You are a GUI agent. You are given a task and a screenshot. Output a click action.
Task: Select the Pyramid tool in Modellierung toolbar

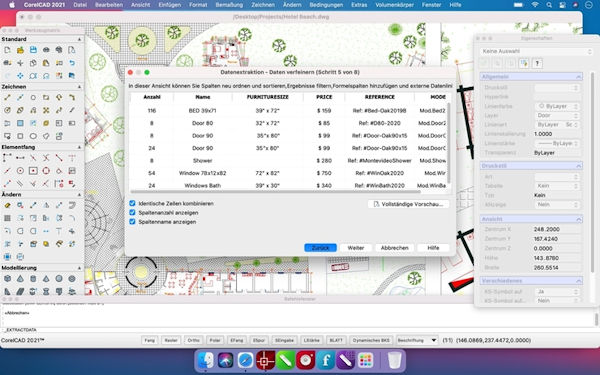[x=46, y=279]
